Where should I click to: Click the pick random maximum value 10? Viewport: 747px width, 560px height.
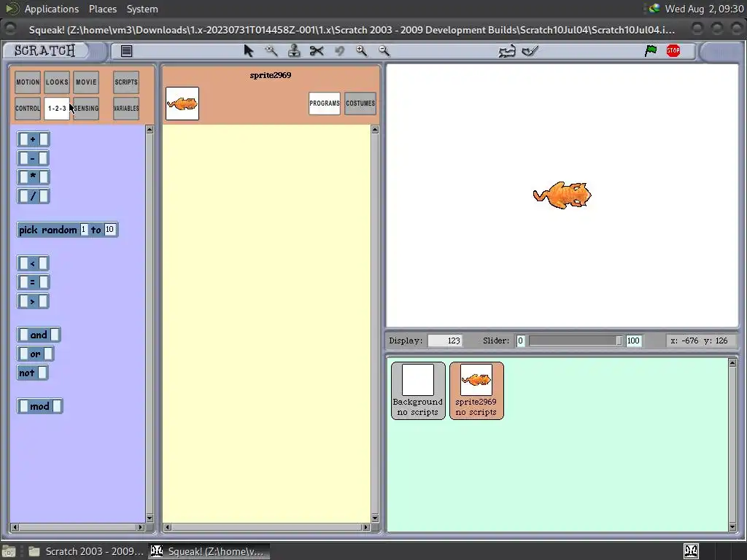[109, 230]
